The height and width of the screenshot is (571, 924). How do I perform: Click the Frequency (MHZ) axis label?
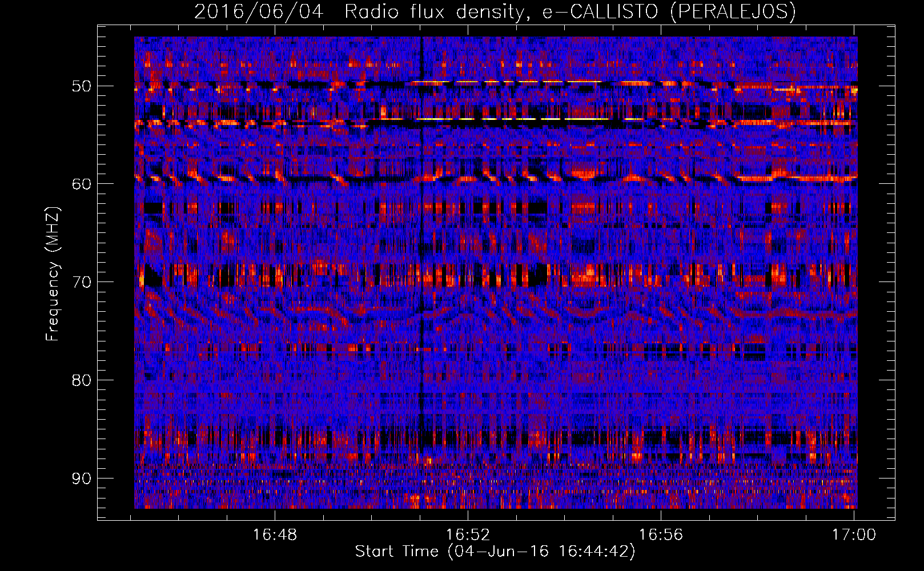[53, 274]
